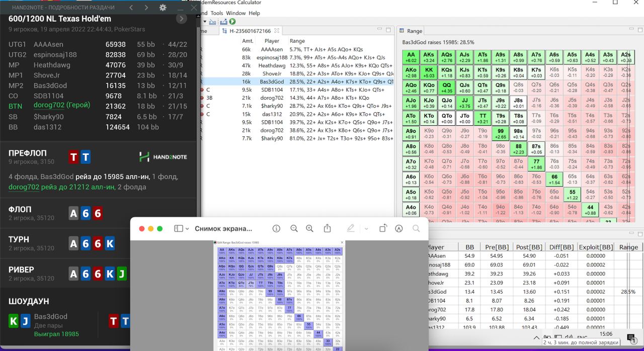
Task: Select $harky90 7.7k row in tree
Action: [297, 138]
